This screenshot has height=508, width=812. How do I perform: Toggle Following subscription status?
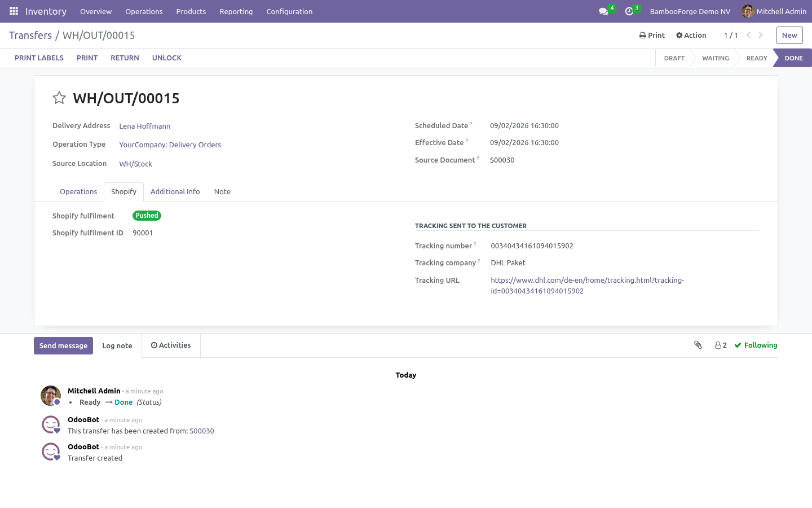(756, 345)
